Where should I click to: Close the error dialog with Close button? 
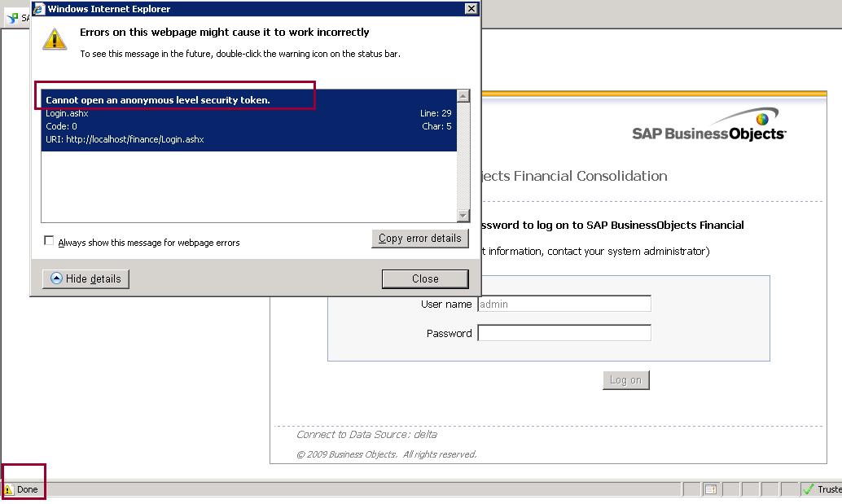425,278
